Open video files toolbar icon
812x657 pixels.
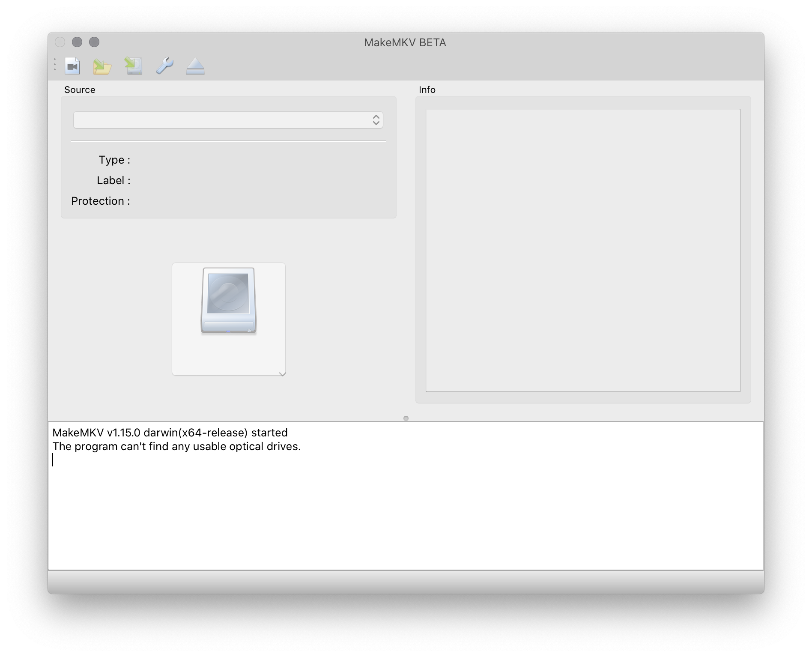tap(72, 66)
